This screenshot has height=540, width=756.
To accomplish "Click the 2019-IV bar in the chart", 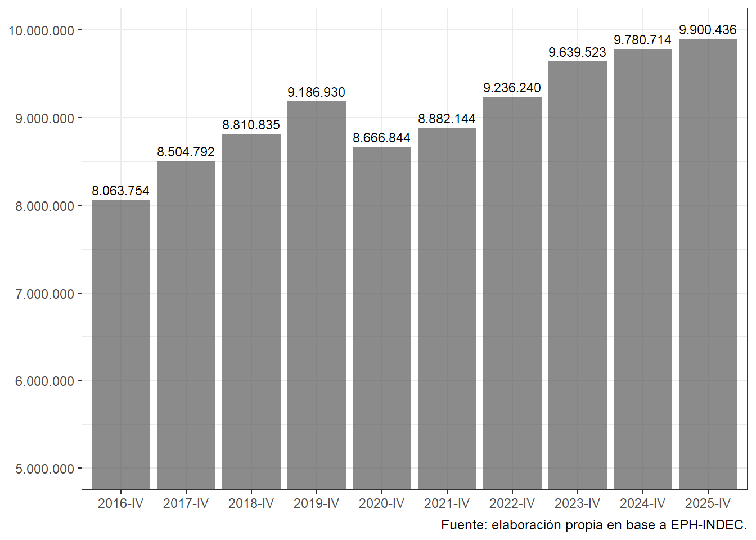I will 317,295.
